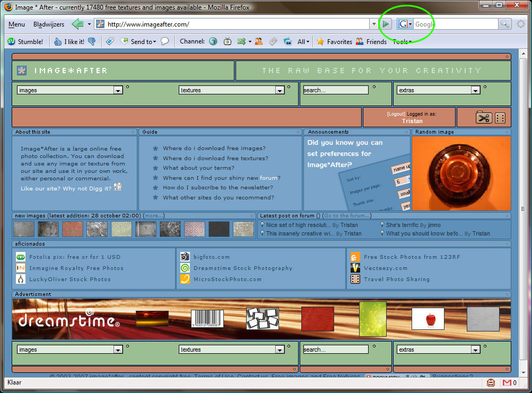
Task: Open the header images dropdown
Action: [x=69, y=90]
